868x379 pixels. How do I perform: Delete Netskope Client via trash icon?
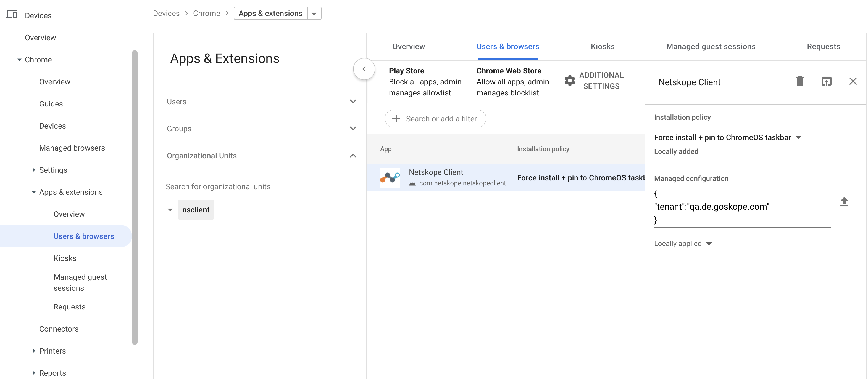pos(799,81)
